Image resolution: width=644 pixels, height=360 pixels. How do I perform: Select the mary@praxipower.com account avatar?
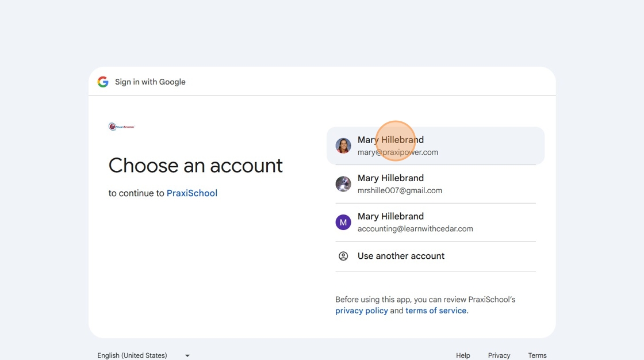coord(343,145)
